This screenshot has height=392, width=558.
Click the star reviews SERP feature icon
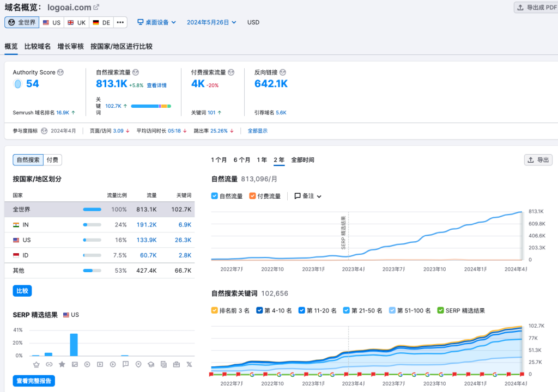pos(62,364)
